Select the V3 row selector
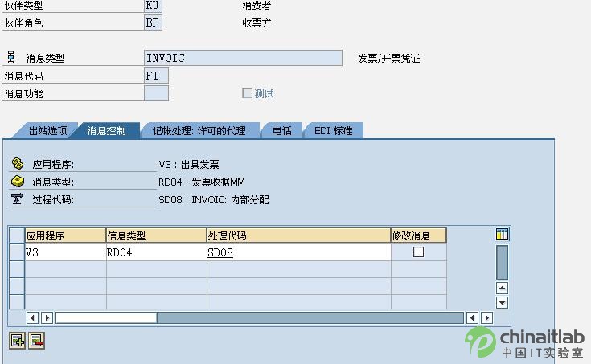Screen dimensions: 591x364 [x=17, y=252]
